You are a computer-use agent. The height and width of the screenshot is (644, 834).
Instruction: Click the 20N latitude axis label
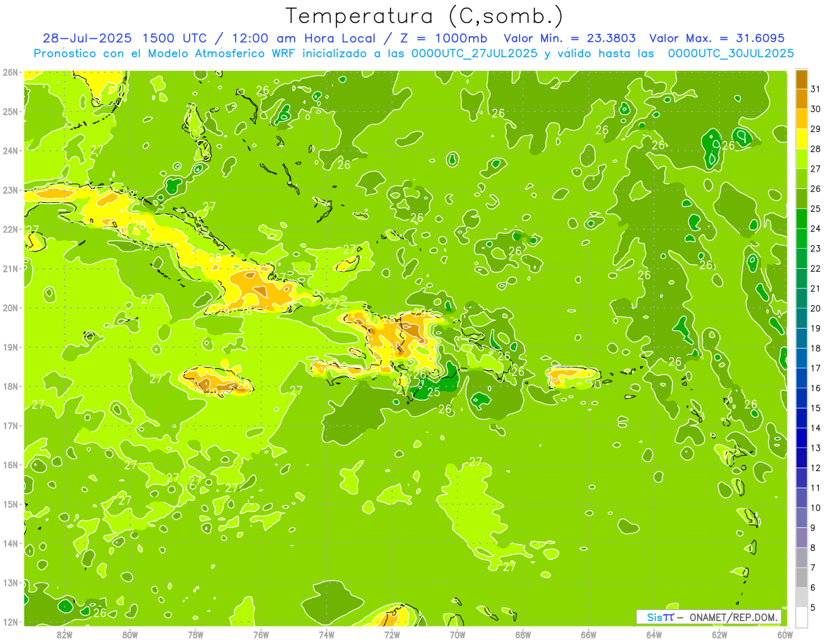tap(10, 308)
